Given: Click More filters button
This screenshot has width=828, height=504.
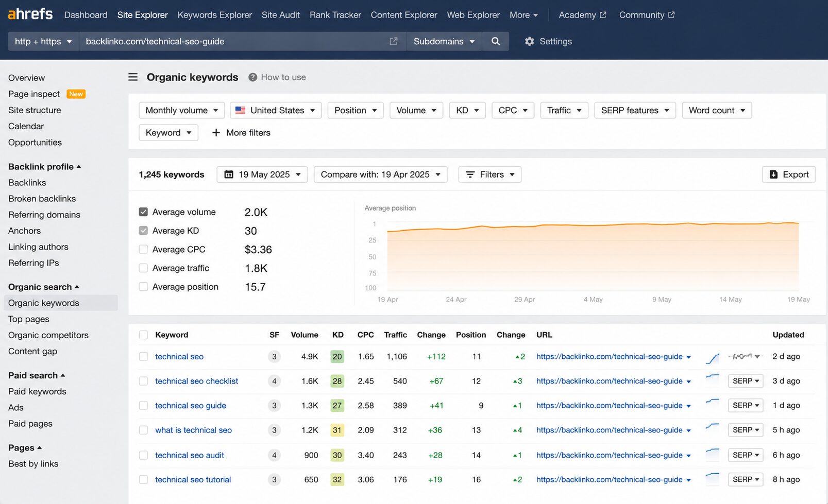Looking at the screenshot, I should point(241,133).
